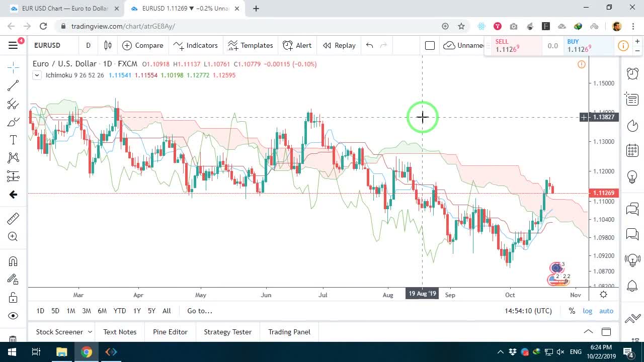Toggle log scale
This screenshot has height=362, width=644.
click(588, 311)
